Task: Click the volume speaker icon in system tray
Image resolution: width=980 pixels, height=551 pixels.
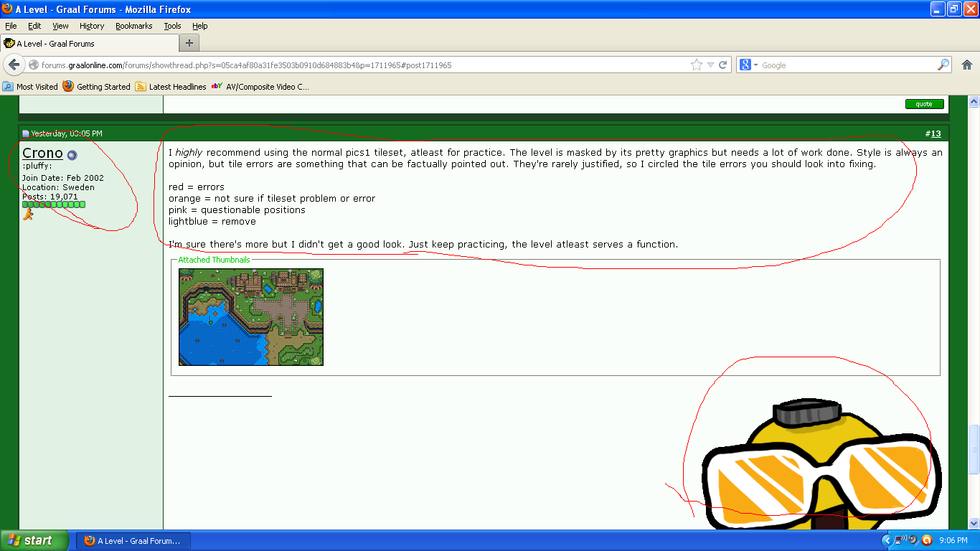Action: [x=913, y=540]
